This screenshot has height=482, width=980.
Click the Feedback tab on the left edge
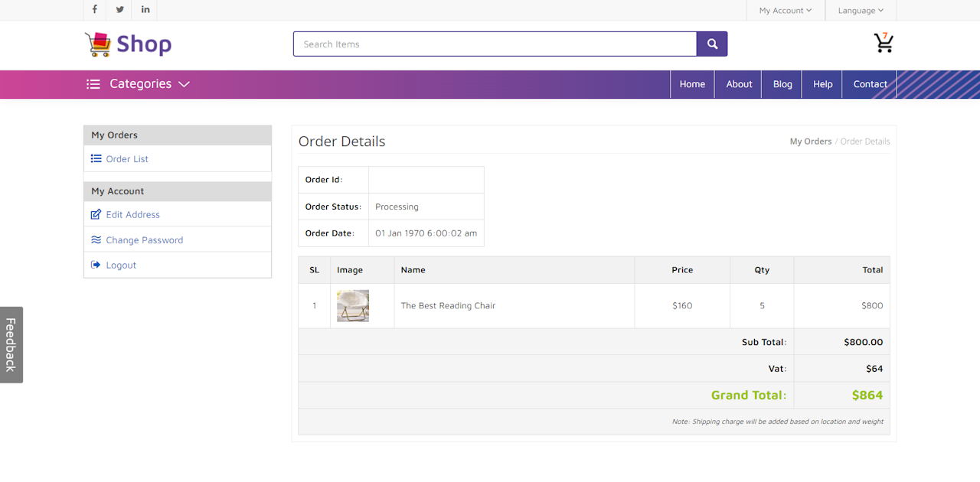[11, 344]
